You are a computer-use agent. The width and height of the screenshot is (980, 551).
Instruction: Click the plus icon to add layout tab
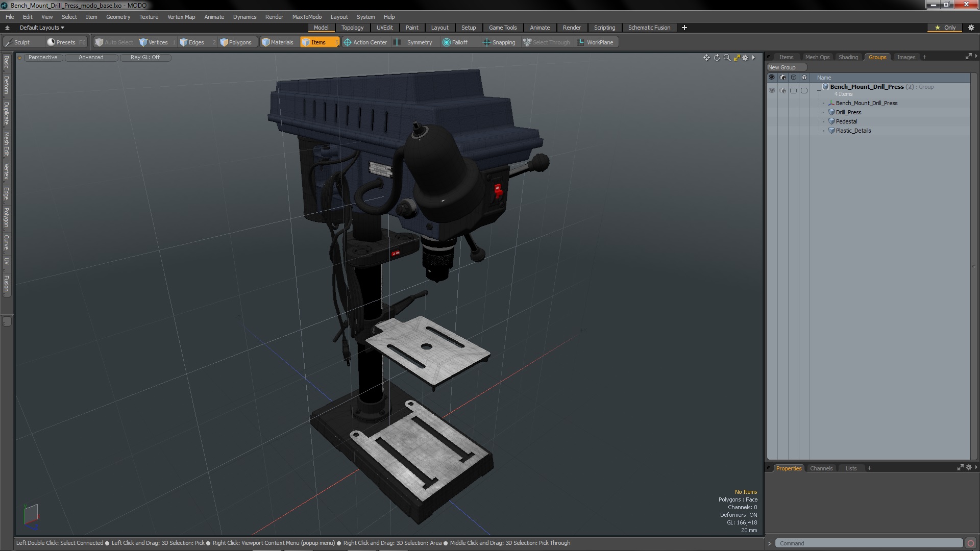pos(684,28)
